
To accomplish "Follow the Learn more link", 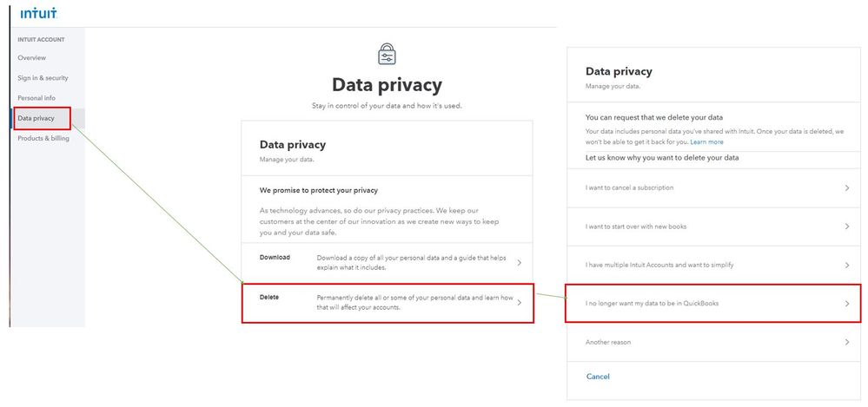I will click(x=706, y=141).
